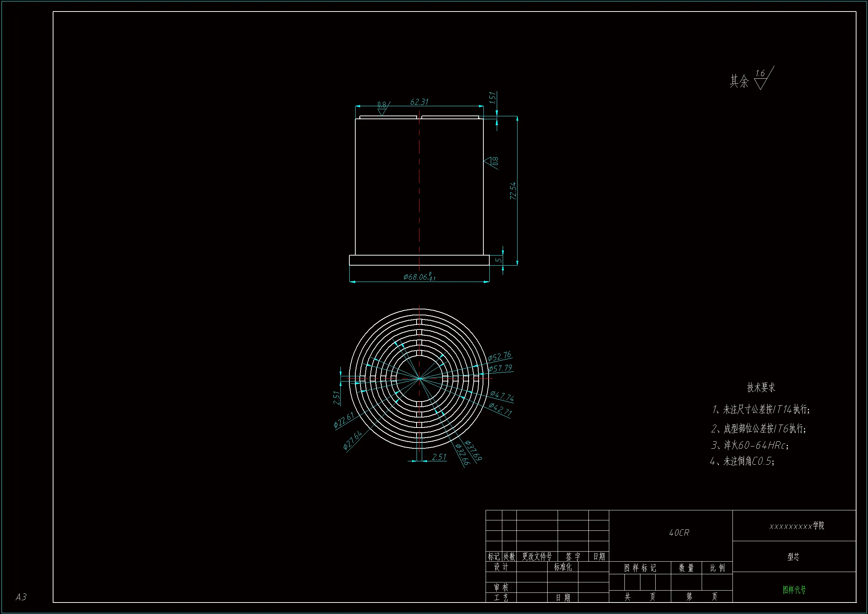
Task: Select the Φ52.76 diameter dimension text
Action: click(x=499, y=356)
